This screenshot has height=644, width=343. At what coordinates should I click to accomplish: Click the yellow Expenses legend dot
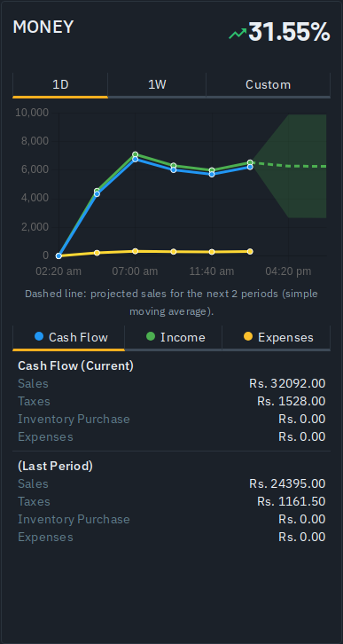[248, 337]
